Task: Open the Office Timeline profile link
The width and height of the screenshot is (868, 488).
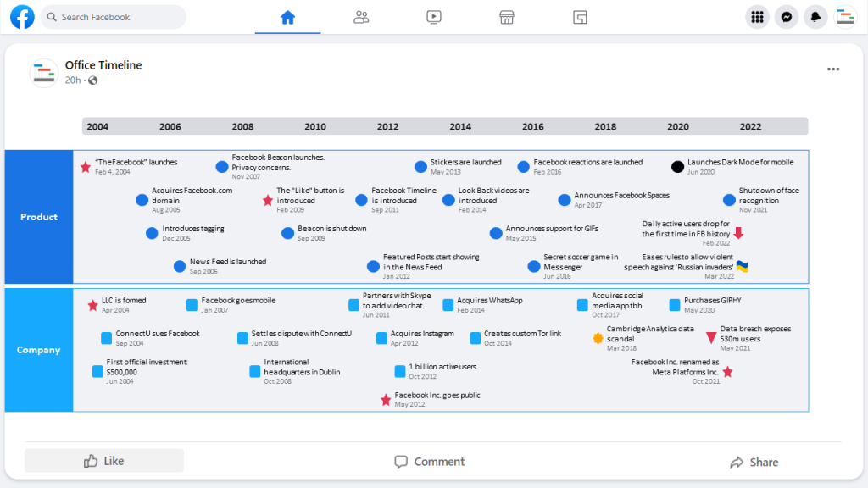Action: (103, 64)
